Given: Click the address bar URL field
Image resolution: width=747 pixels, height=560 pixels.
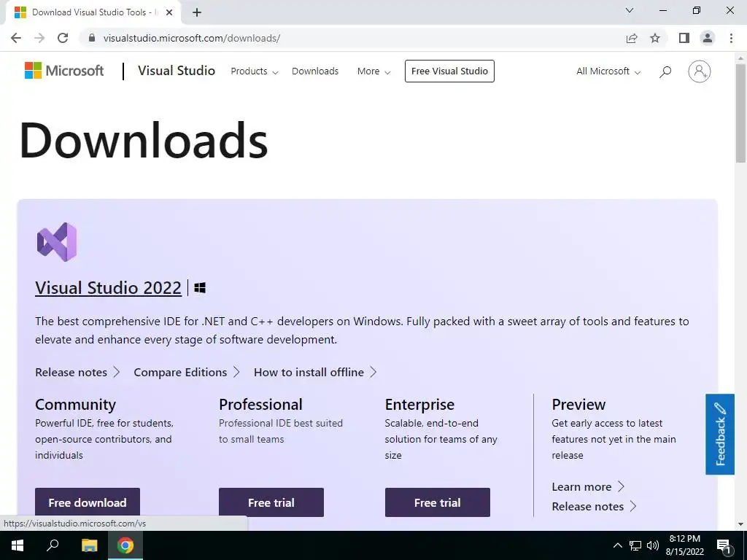Looking at the screenshot, I should coord(352,38).
